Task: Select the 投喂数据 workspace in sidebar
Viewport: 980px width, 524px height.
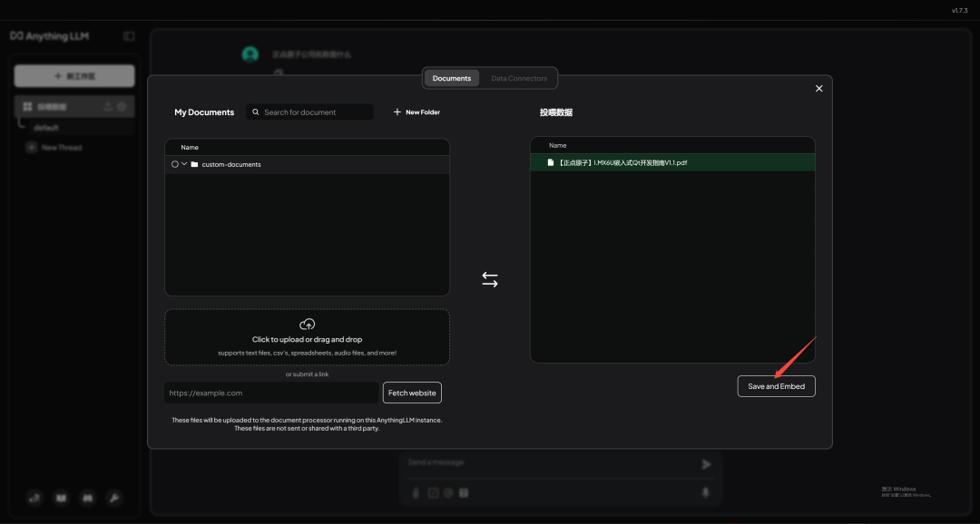Action: [74, 107]
